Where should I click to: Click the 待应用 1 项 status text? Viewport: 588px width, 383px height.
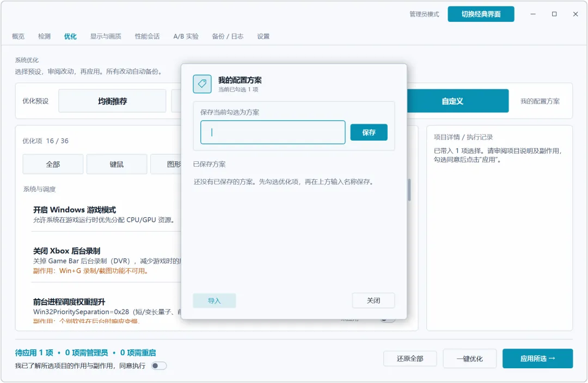pos(34,352)
